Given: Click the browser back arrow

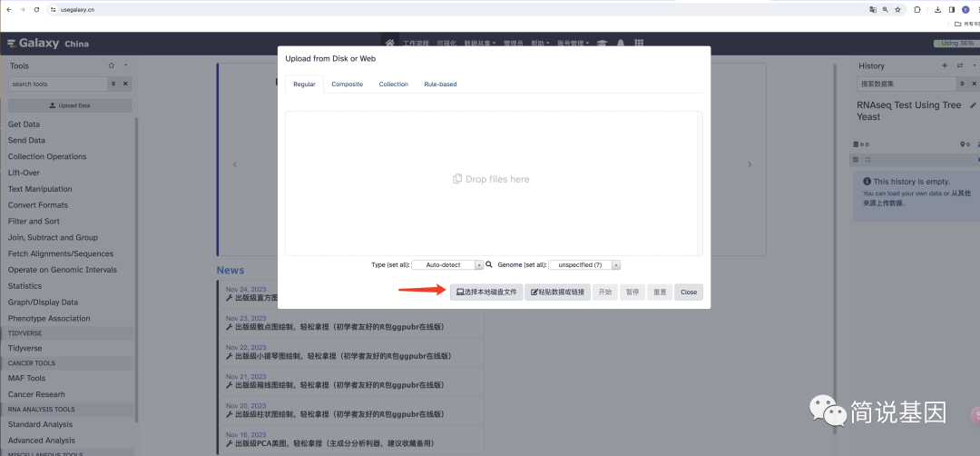Looking at the screenshot, I should point(9,10).
